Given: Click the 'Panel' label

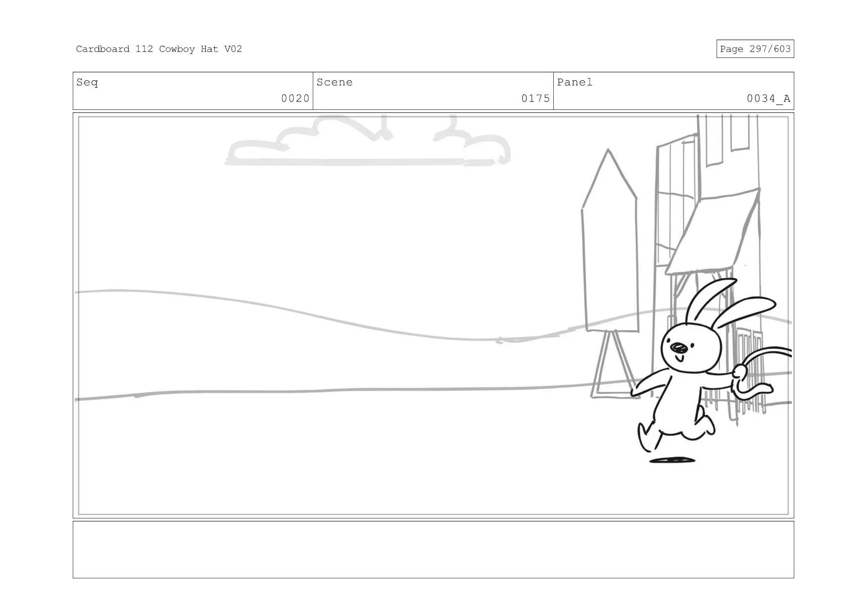Looking at the screenshot, I should (x=575, y=82).
